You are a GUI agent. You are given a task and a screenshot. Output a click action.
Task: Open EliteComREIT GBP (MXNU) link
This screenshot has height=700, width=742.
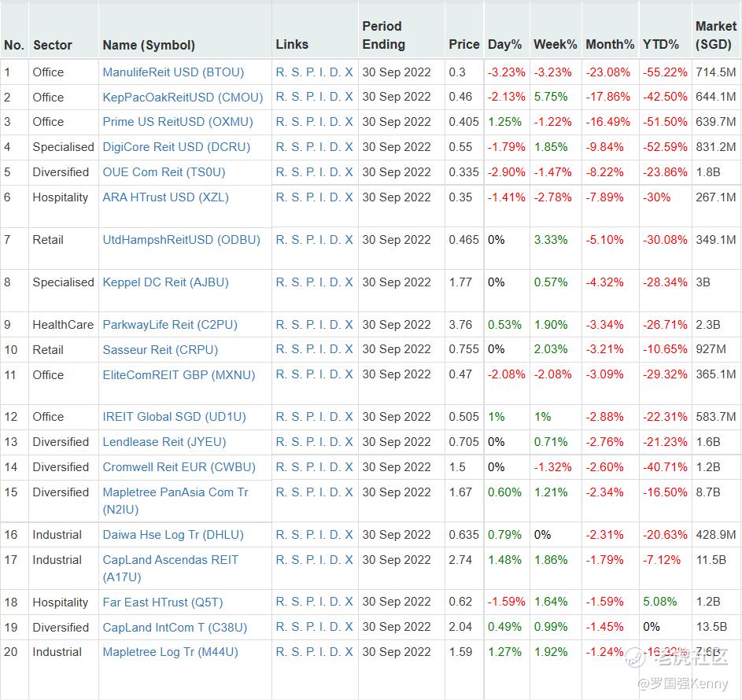179,375
